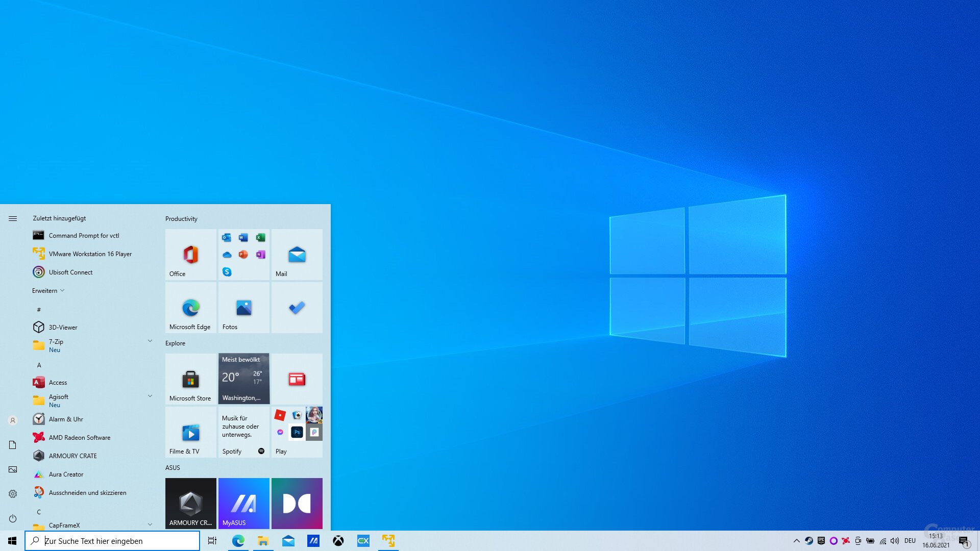Open the ARMOURY CRATE tile in ASUS group
Viewport: 980px width, 551px height.
pyautogui.click(x=191, y=504)
